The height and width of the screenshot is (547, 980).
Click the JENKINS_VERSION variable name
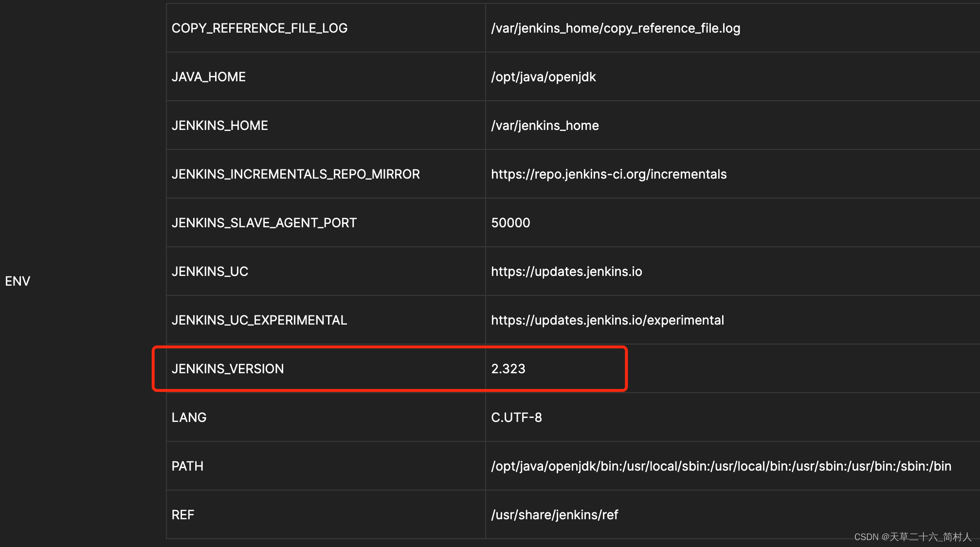(x=228, y=369)
